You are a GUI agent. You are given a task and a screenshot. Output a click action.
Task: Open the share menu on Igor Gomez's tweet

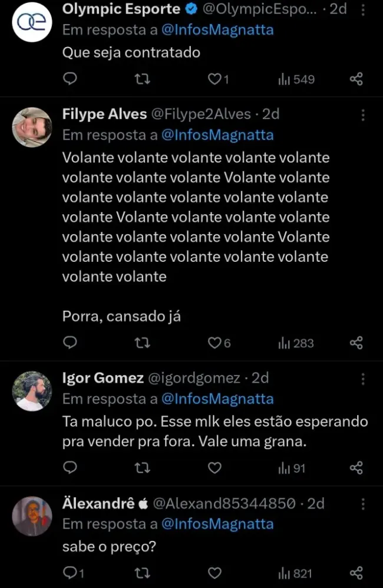[356, 467]
